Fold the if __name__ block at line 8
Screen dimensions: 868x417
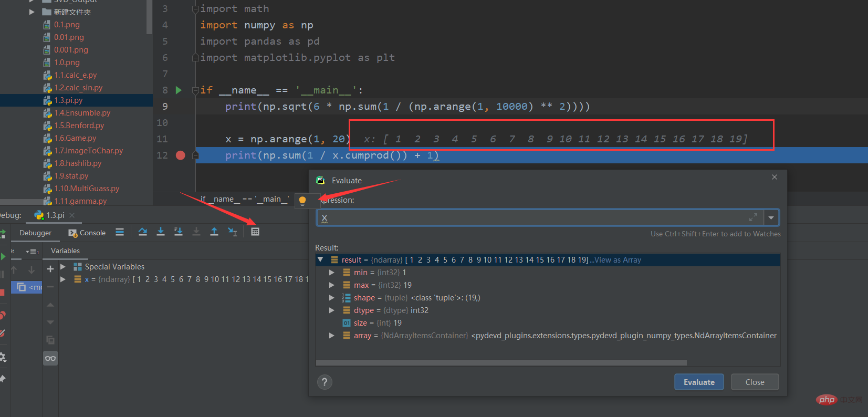196,90
